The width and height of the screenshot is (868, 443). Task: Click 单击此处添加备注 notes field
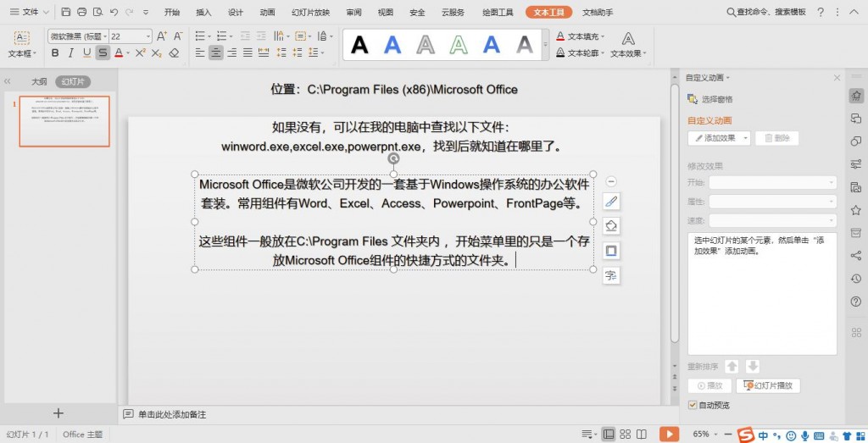pyautogui.click(x=172, y=414)
